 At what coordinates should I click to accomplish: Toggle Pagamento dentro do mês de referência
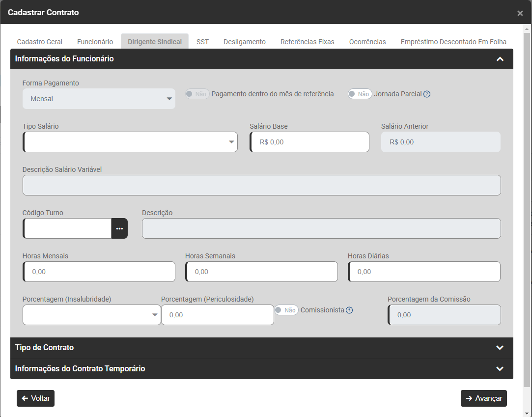coord(197,94)
